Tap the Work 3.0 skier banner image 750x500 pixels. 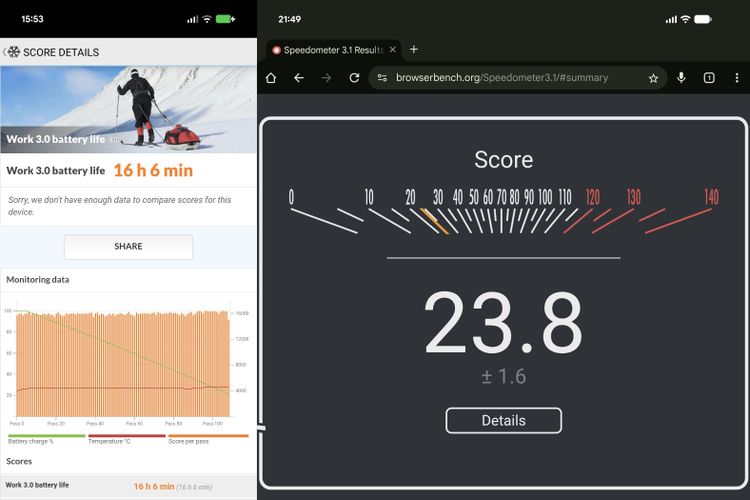pyautogui.click(x=128, y=110)
